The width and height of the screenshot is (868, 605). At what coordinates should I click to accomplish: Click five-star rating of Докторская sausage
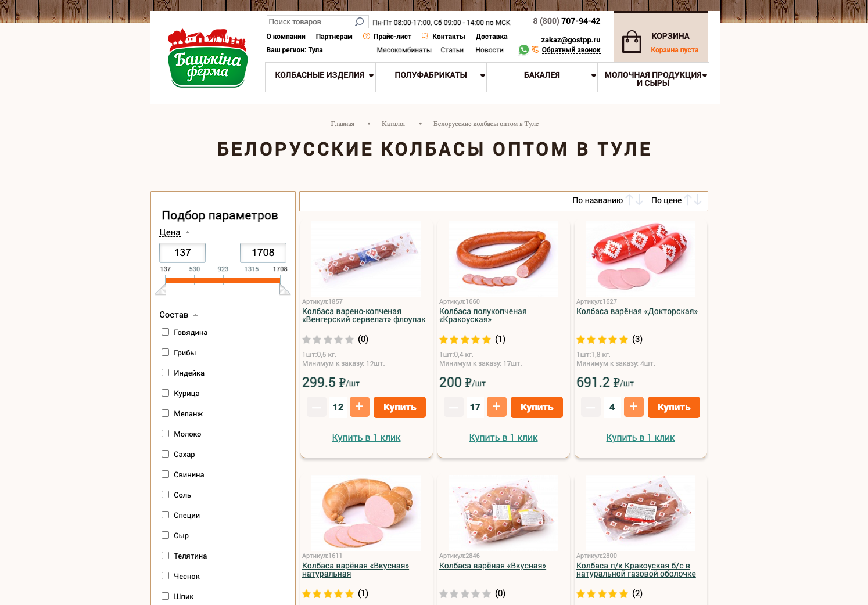(602, 339)
